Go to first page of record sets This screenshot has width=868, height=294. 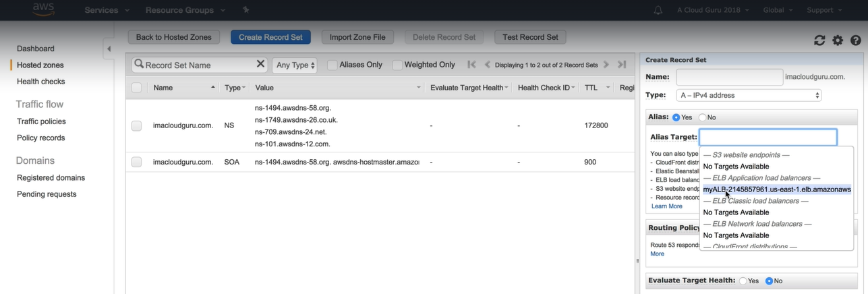point(471,65)
